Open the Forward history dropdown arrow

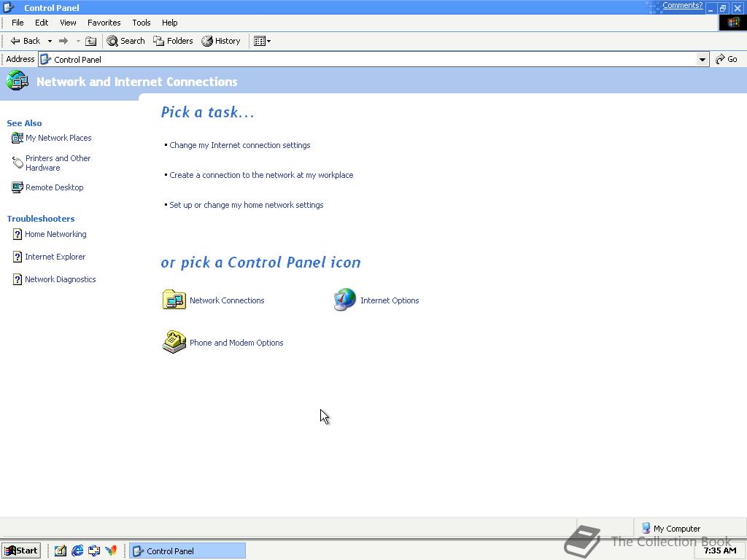click(78, 41)
